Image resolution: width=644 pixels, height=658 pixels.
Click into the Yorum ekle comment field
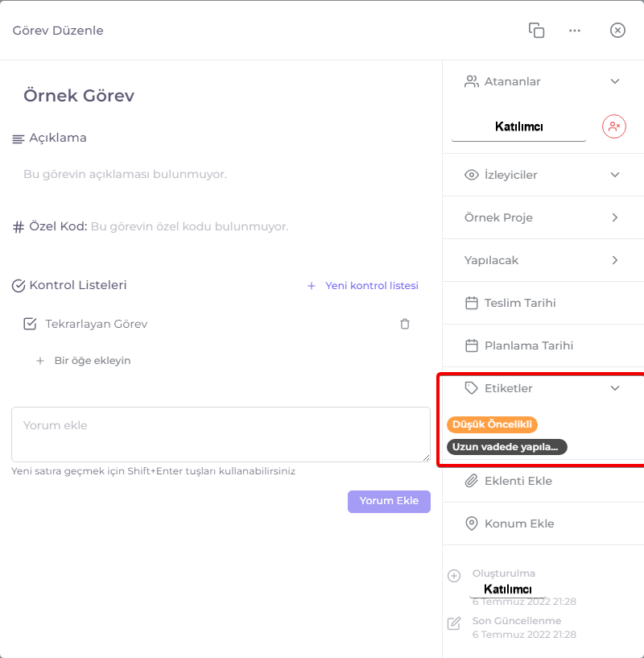221,434
